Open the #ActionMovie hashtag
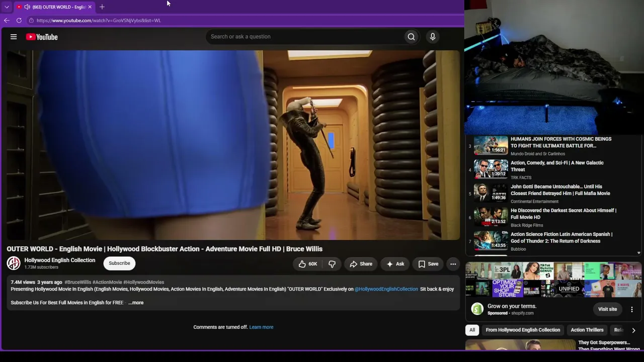This screenshot has width=644, height=362. (107, 282)
